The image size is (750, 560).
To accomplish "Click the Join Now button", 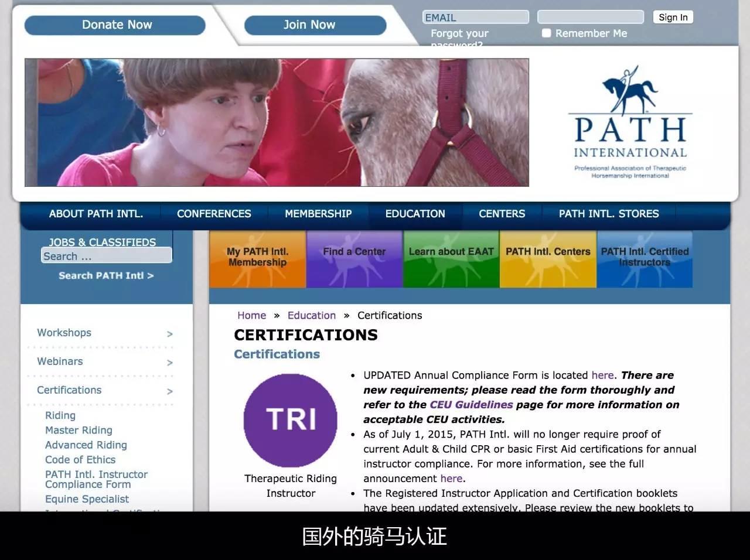I will tap(315, 25).
